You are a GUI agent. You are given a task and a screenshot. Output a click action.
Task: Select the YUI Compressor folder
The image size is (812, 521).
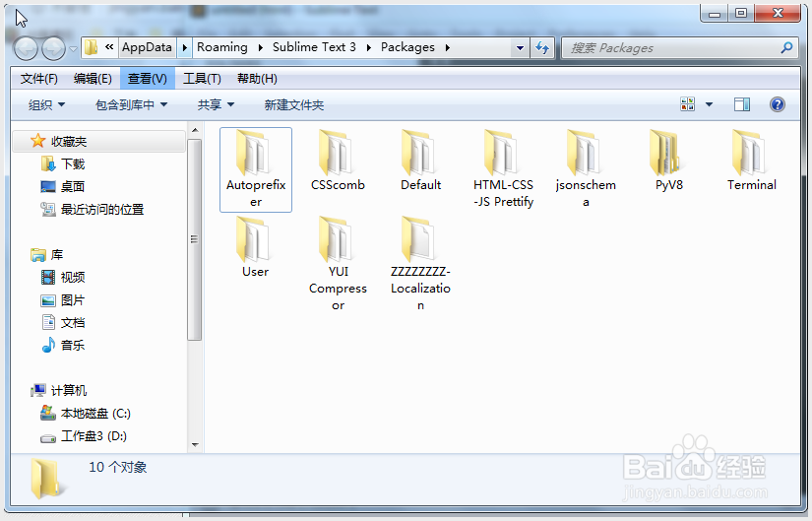(338, 264)
